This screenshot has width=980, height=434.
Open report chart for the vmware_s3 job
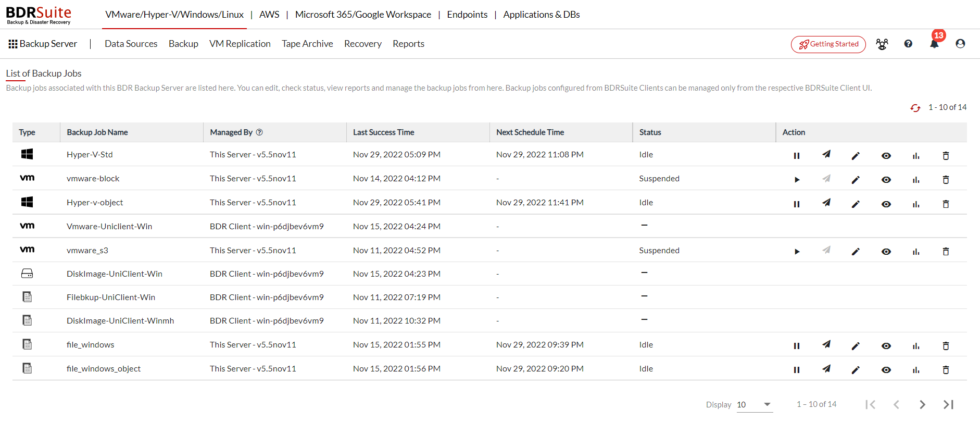(916, 252)
